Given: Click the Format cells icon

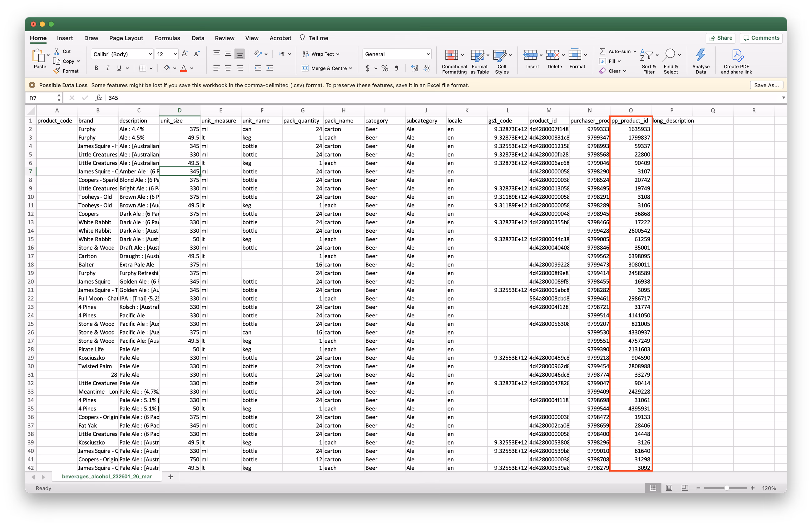Looking at the screenshot, I should coord(575,55).
